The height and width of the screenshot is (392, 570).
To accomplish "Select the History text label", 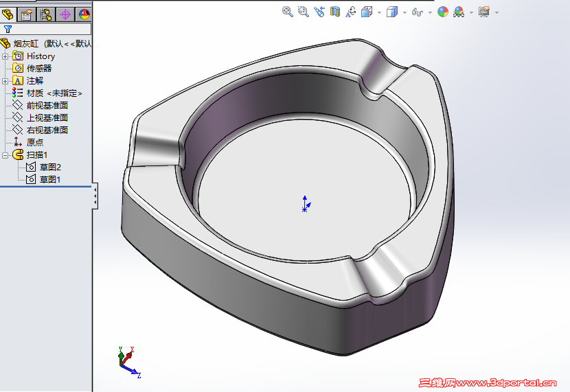I will coord(41,56).
